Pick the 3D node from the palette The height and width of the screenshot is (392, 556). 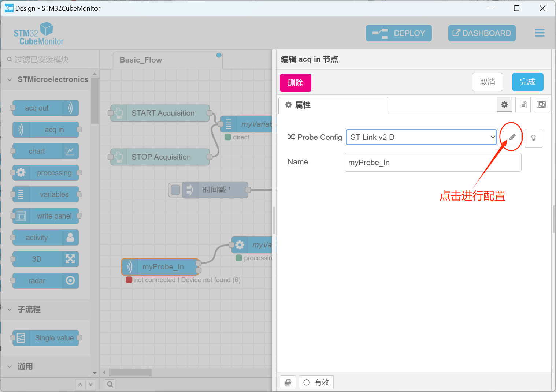[45, 259]
